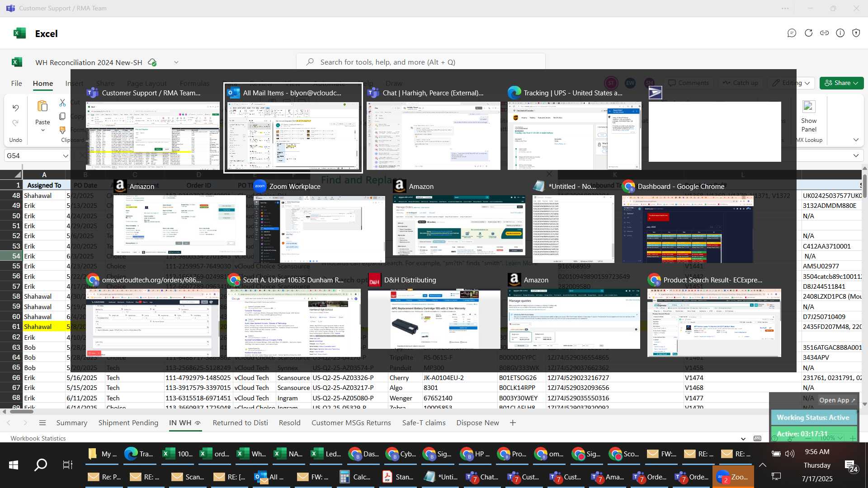This screenshot has height=488, width=868.
Task: Select the Customer Support / RMA Team window thumbnail
Action: (x=152, y=128)
